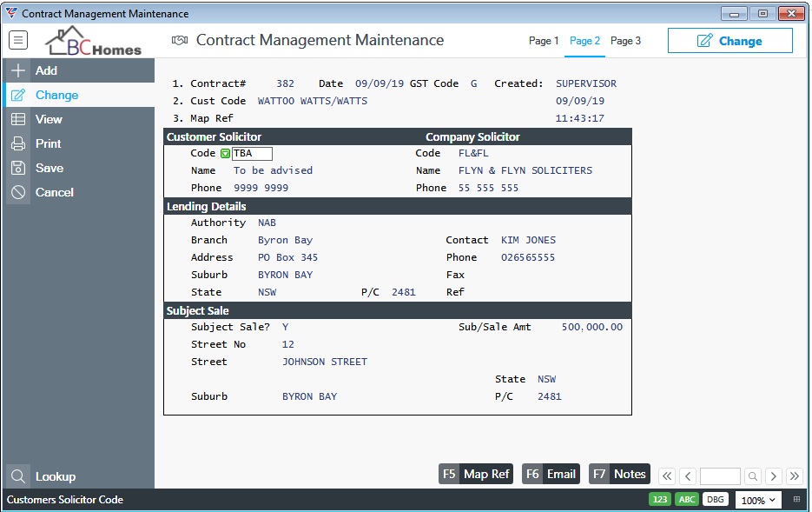Screen dimensions: 812x512
Task: Open the lookup arrow beside Customer Solicitor Code
Action: pos(225,153)
